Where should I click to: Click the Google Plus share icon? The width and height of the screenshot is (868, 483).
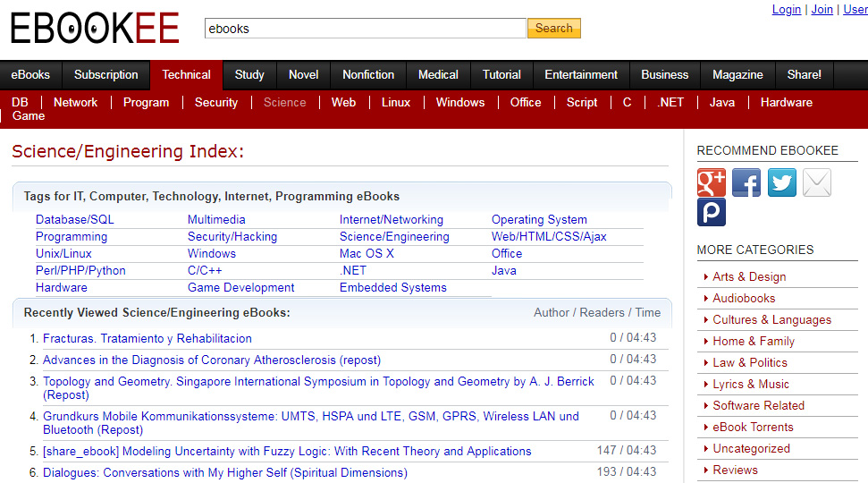(712, 182)
